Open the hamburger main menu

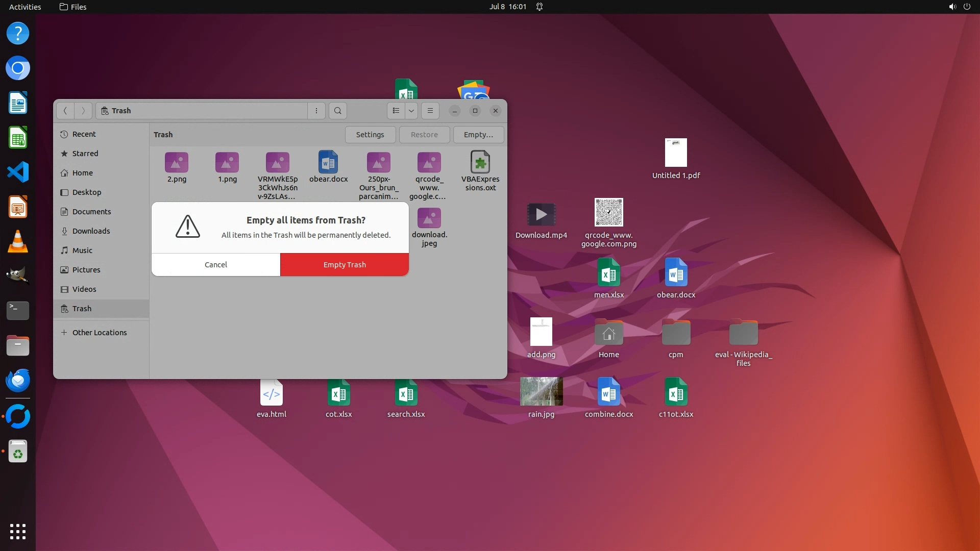coord(430,111)
